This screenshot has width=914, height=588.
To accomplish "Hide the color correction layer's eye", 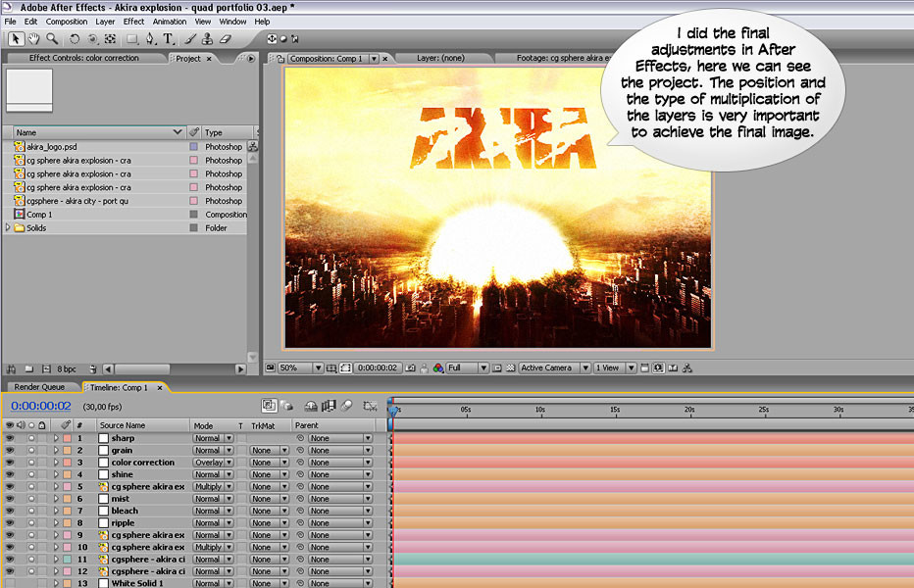I will tap(10, 463).
